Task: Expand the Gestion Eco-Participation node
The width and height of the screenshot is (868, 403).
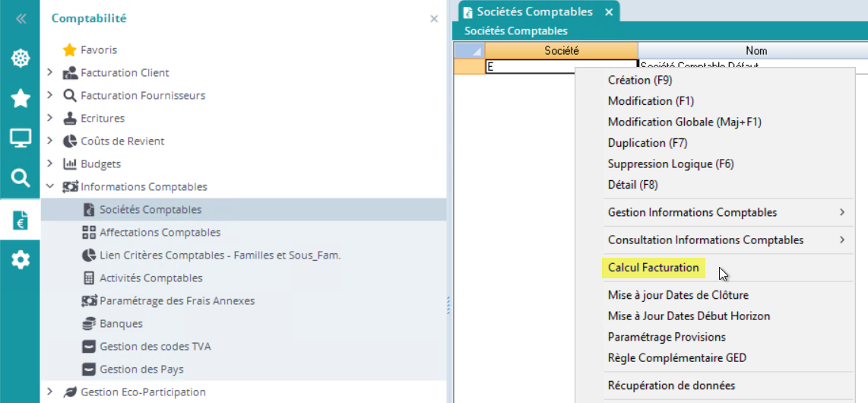Action: point(50,392)
